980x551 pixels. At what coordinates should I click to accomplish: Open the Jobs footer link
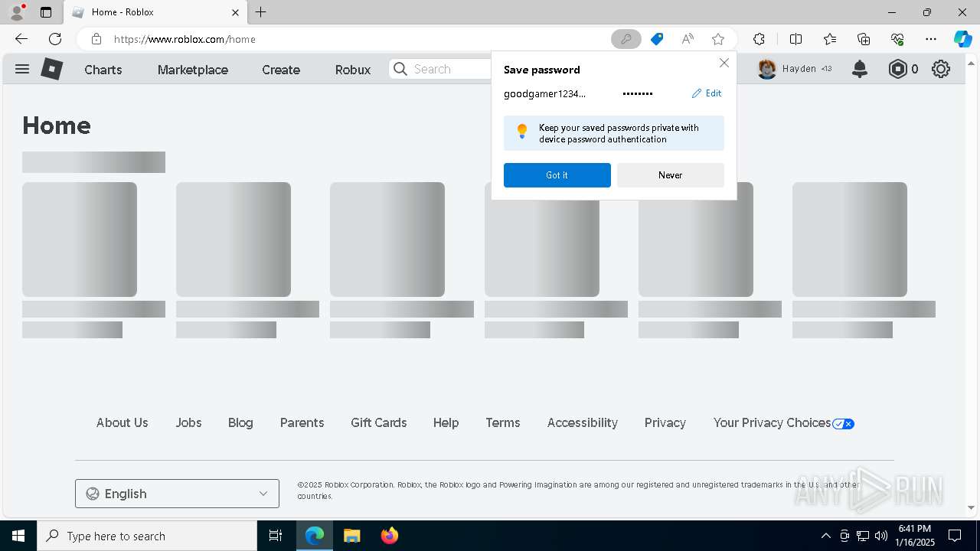188,422
